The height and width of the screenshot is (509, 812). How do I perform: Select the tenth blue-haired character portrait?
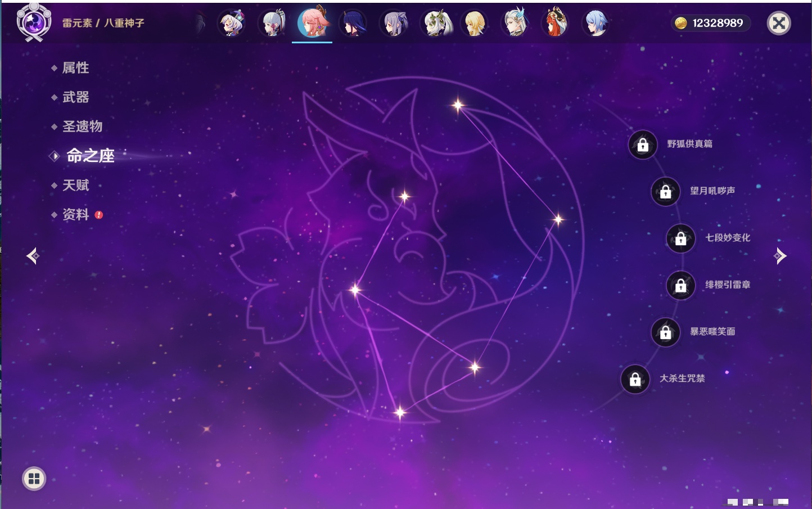pyautogui.click(x=596, y=23)
